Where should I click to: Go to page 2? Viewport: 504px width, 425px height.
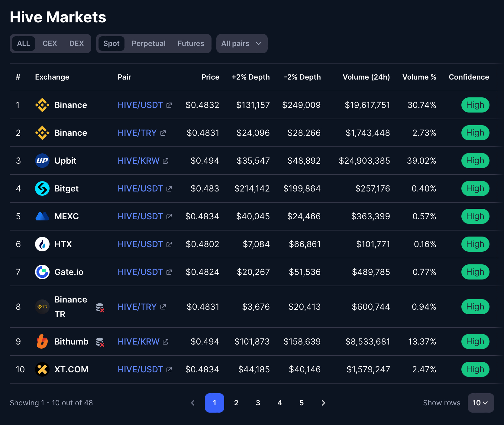(236, 403)
